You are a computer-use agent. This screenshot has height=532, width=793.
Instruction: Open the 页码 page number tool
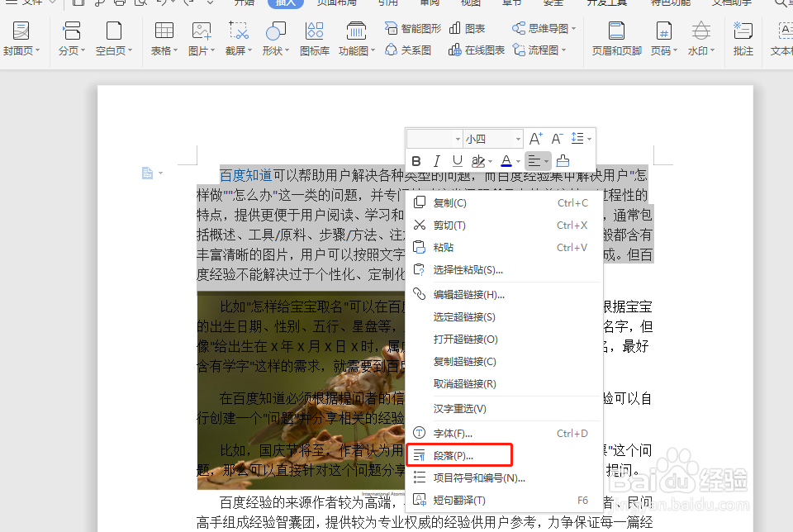tap(663, 39)
